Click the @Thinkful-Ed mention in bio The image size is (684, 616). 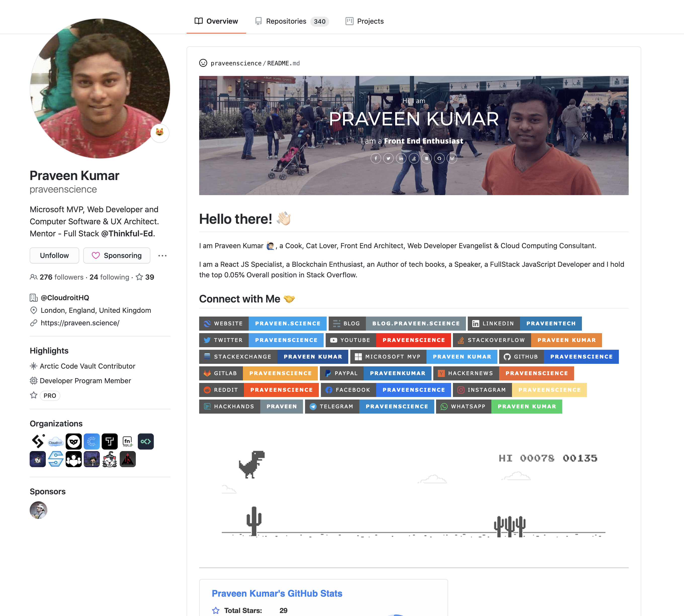127,234
